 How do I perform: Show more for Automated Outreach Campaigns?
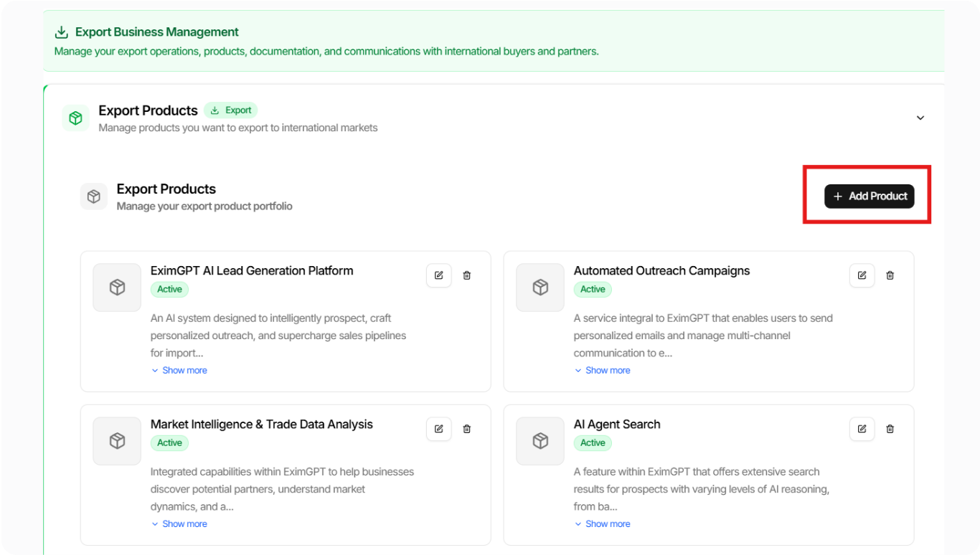[x=603, y=371]
